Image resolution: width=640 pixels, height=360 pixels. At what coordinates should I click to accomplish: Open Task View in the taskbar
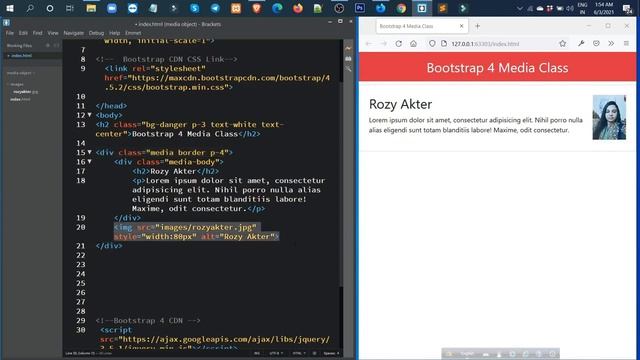[70, 8]
